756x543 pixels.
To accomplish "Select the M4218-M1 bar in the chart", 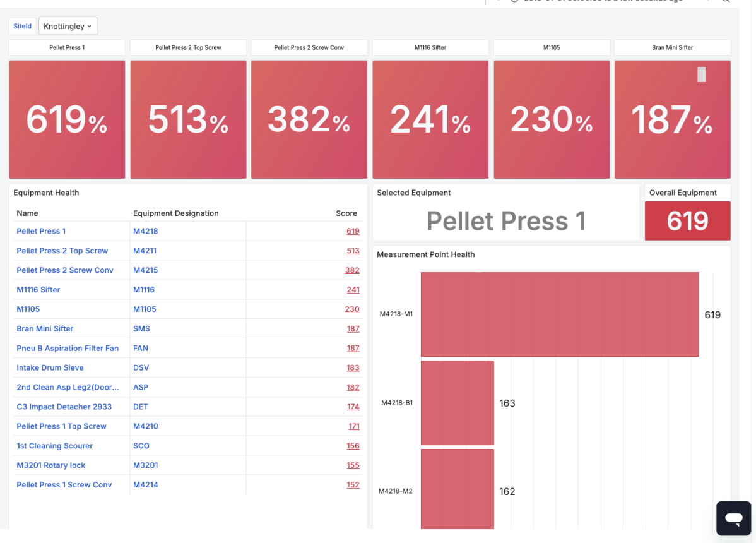I will (560, 314).
